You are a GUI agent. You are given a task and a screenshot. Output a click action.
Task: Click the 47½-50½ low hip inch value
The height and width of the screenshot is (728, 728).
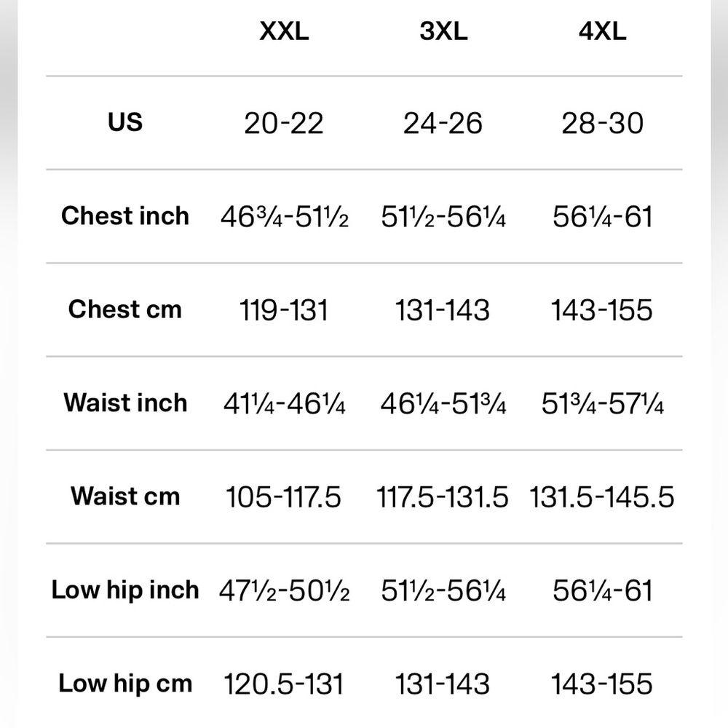click(284, 590)
